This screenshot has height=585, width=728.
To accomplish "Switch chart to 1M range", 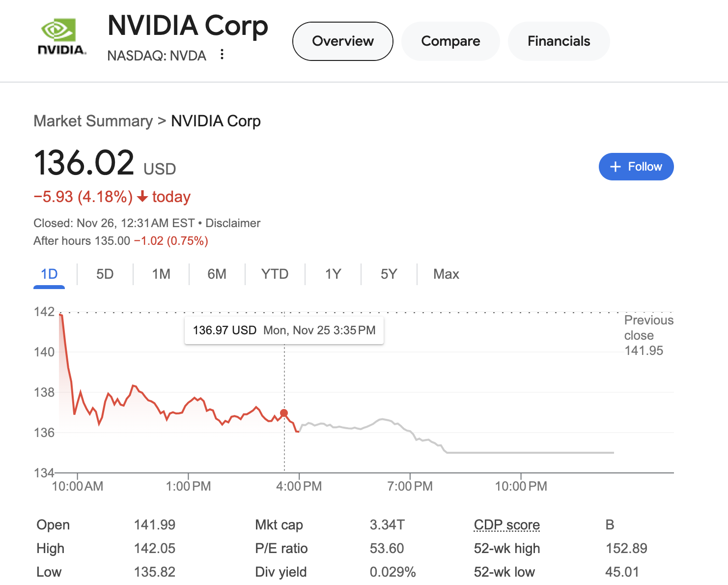I will (161, 274).
